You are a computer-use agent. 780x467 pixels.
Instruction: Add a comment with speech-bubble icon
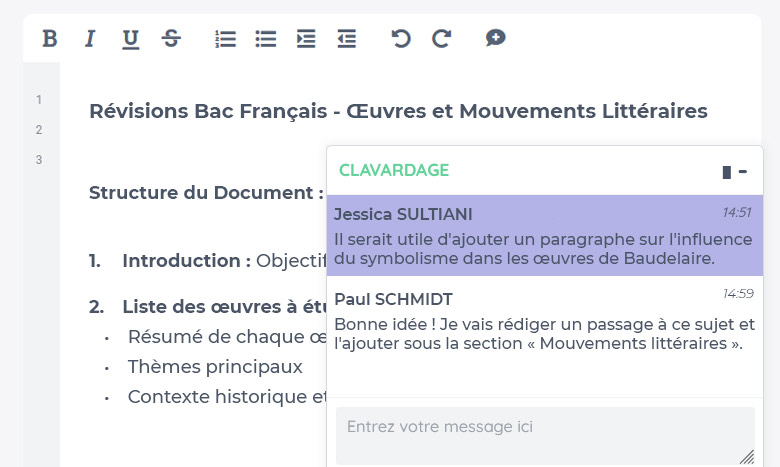click(495, 38)
